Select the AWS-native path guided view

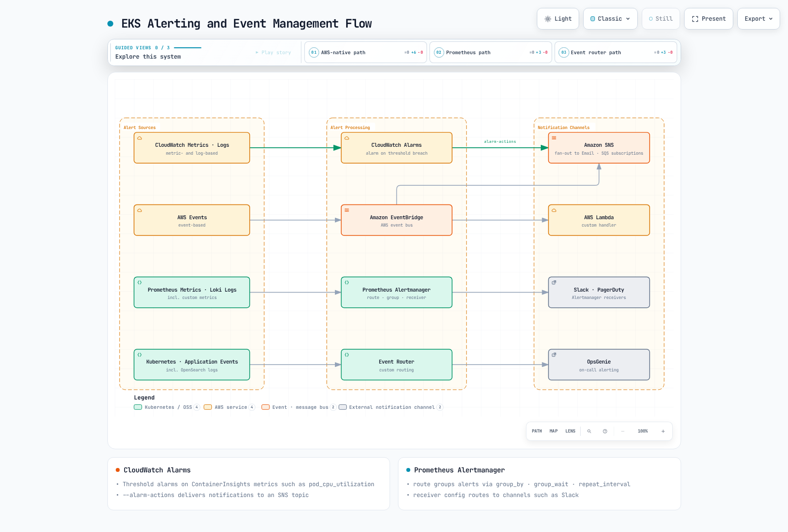(x=365, y=52)
